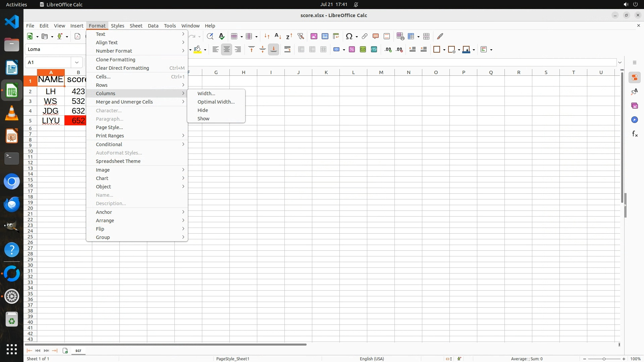The height and width of the screenshot is (362, 644).
Task: Click the Insert Comment icon
Action: [376, 36]
